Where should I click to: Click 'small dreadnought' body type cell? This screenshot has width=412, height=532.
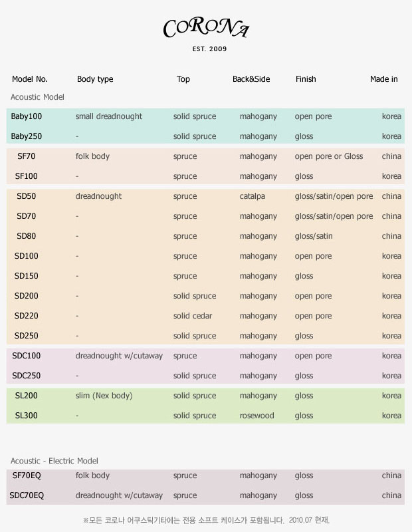[x=109, y=116]
